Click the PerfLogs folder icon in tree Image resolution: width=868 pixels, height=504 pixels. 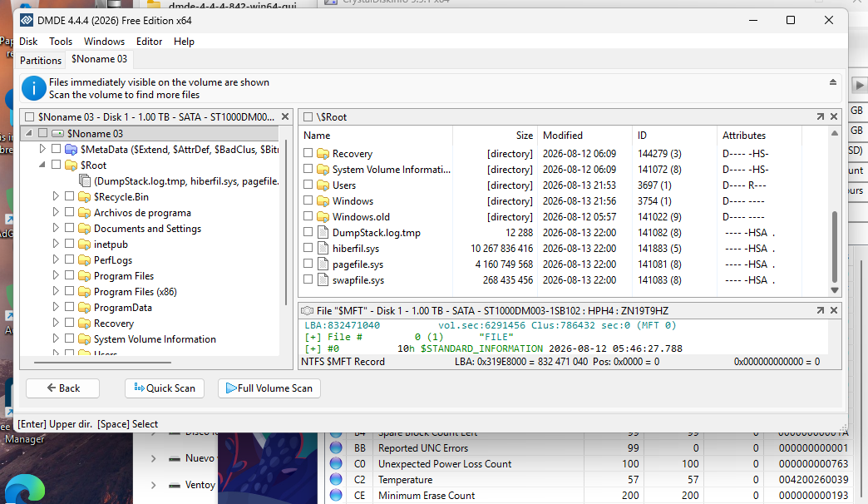point(84,259)
